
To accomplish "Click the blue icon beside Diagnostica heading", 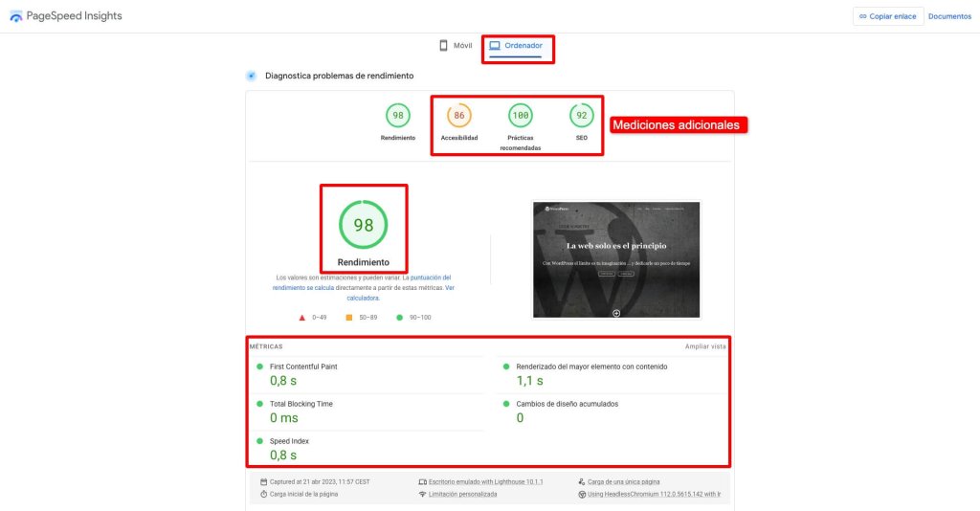I will [x=252, y=76].
